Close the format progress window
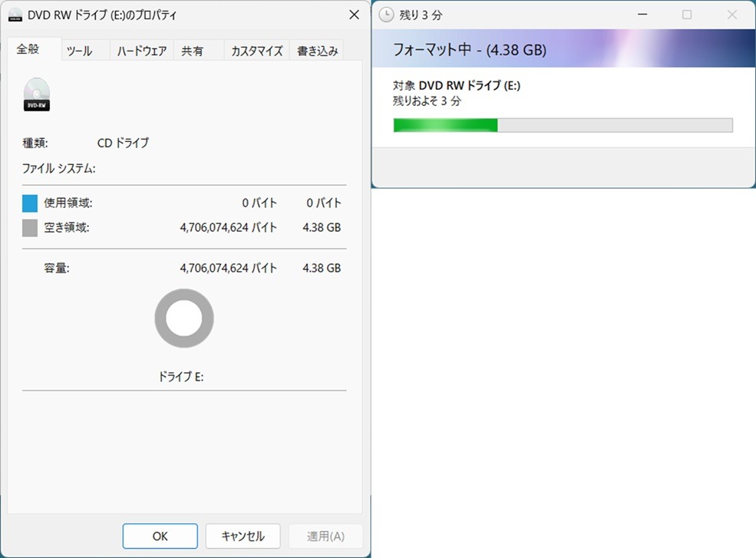The width and height of the screenshot is (756, 558). (x=732, y=15)
